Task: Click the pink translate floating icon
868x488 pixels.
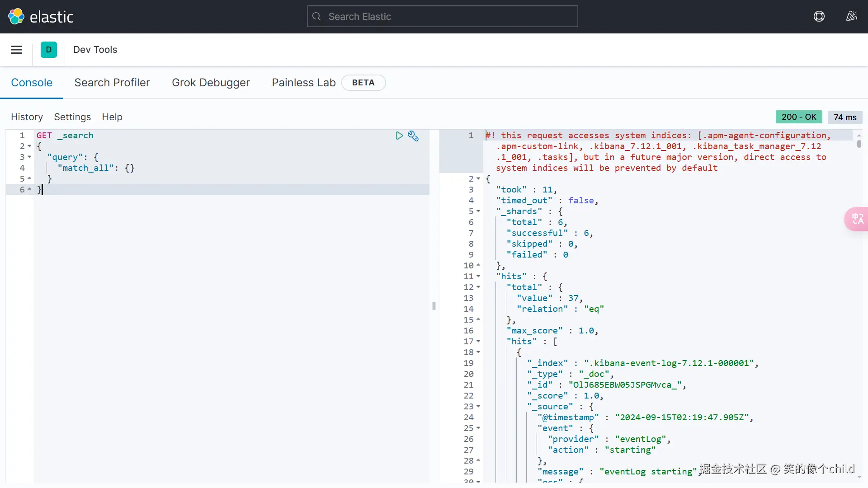Action: coord(857,219)
